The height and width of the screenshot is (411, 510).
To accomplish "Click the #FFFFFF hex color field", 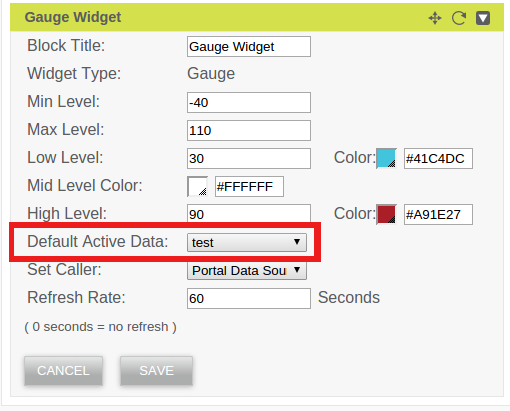I will pos(249,186).
